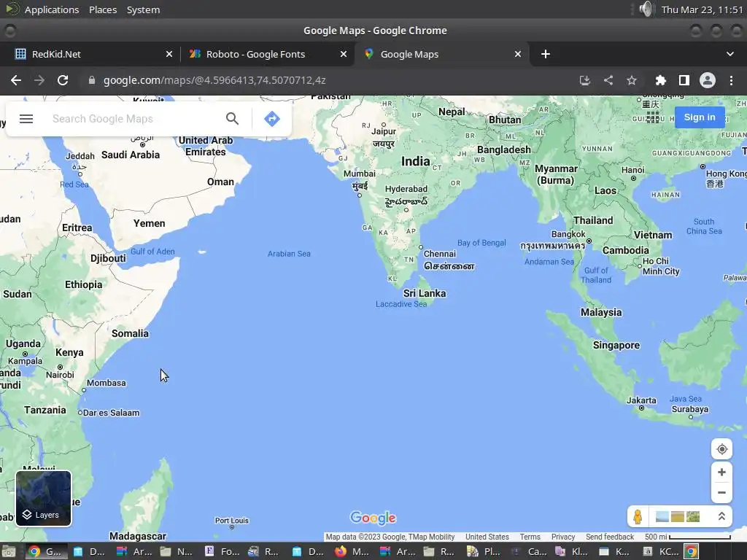The image size is (747, 560).
Task: Open the first blue imagery thumbnail
Action: (x=662, y=517)
